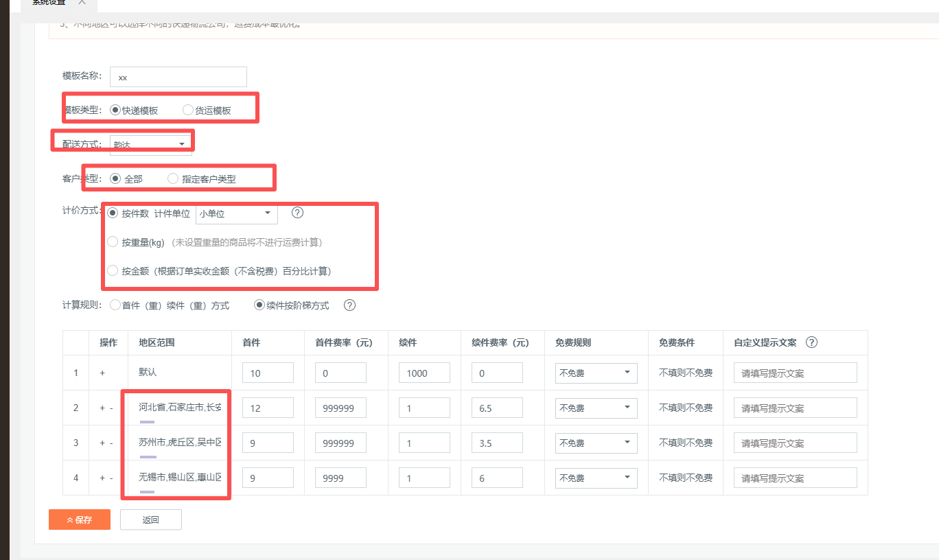Click plus icon in row 2 河北省
The image size is (939, 560).
point(102,408)
